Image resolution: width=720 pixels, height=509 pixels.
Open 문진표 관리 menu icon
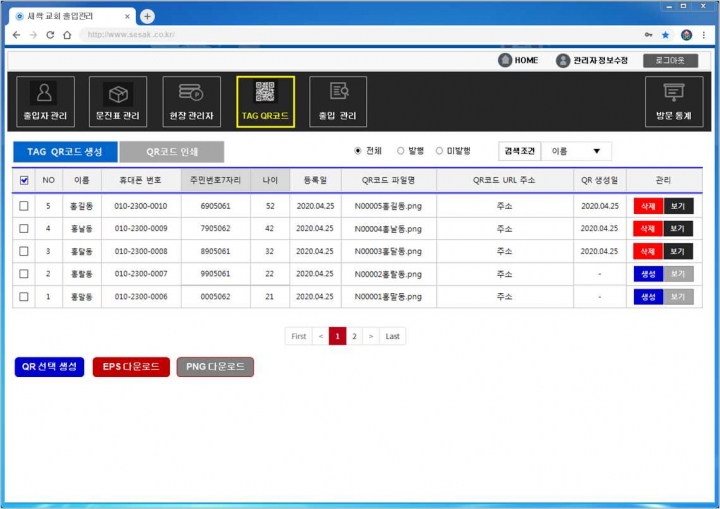pos(118,101)
